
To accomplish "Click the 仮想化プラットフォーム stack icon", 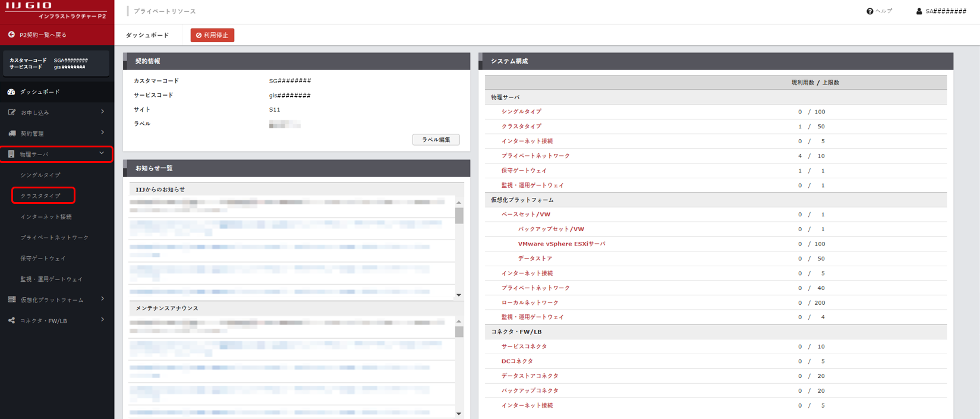I will 12,300.
